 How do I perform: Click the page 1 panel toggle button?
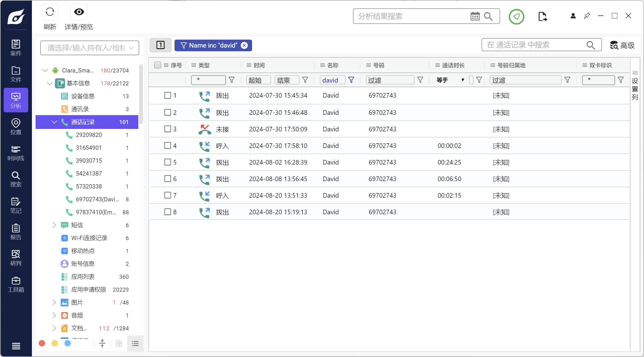click(x=160, y=45)
